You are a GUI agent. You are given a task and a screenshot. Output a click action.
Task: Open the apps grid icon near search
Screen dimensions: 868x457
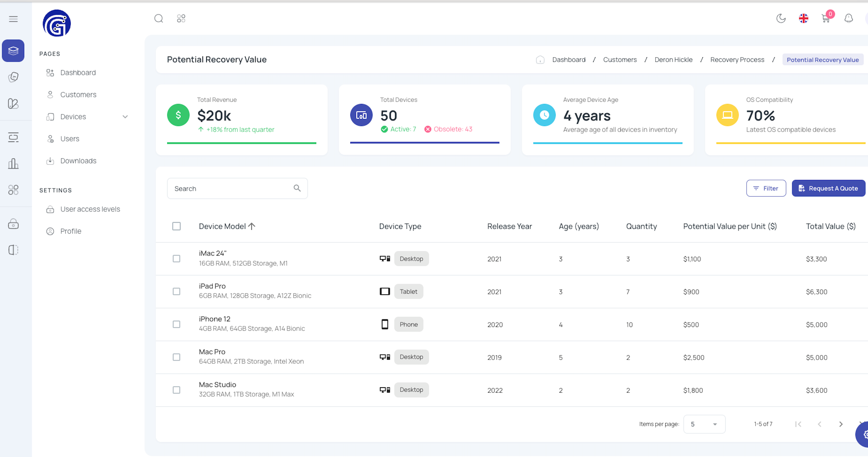pyautogui.click(x=181, y=19)
